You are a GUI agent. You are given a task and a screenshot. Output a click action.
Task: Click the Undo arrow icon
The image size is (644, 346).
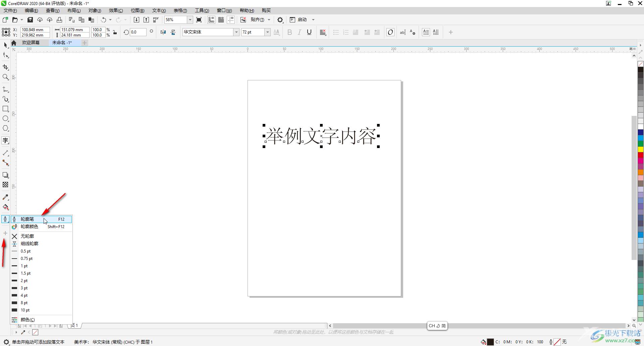click(104, 20)
